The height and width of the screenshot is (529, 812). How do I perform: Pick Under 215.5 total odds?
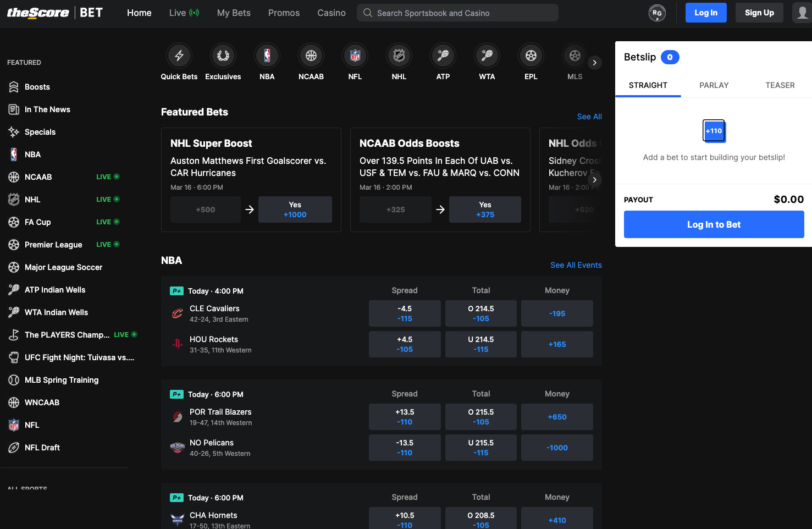pyautogui.click(x=481, y=448)
